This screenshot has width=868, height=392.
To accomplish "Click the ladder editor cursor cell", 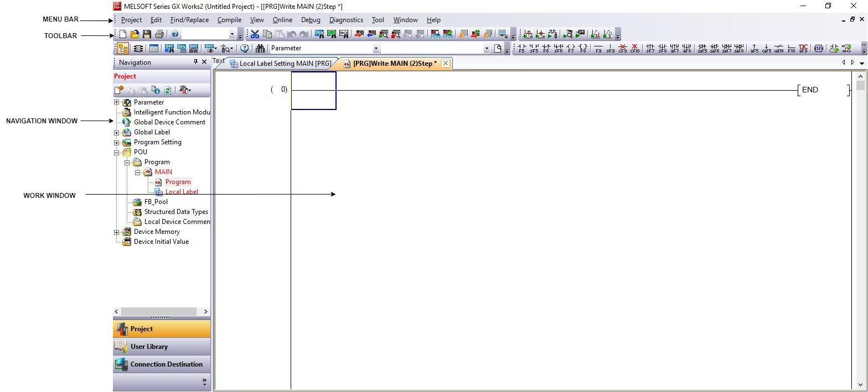I will click(313, 91).
